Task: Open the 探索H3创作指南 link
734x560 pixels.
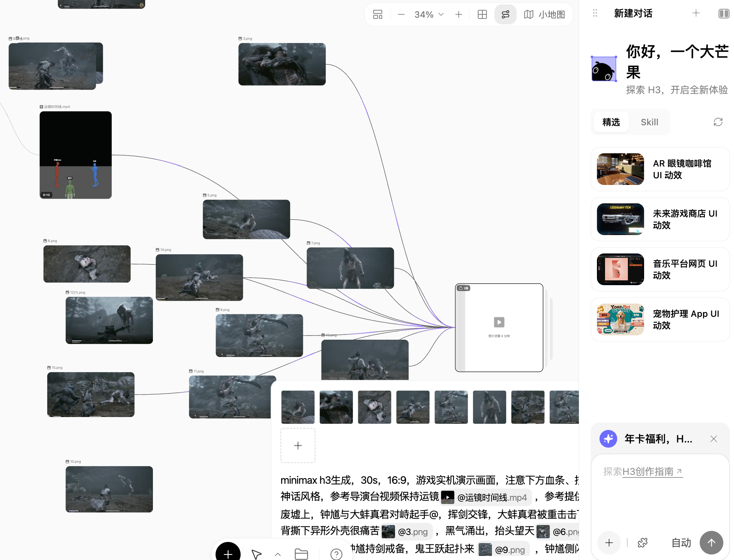Action: click(x=653, y=472)
